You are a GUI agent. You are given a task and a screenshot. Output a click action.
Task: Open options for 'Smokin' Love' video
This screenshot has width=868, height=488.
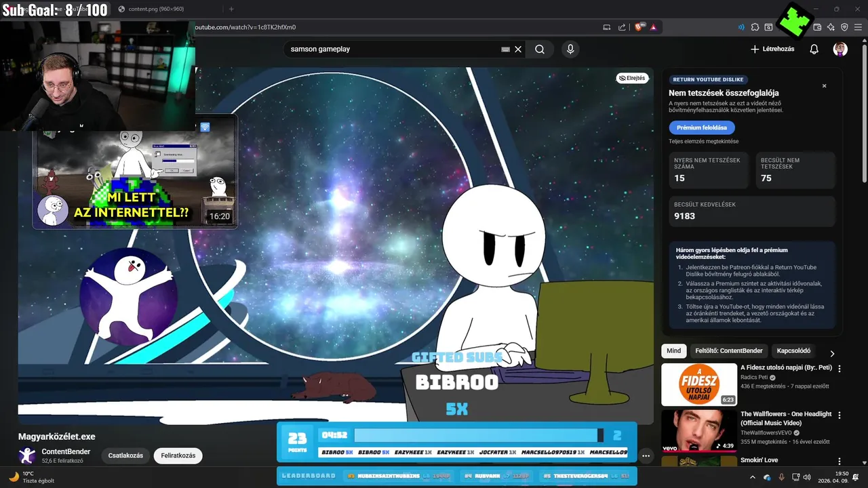[x=840, y=461]
